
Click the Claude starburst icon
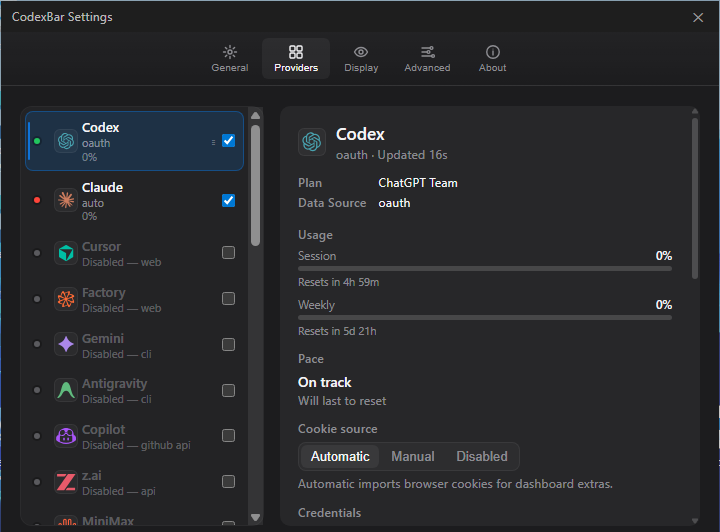[x=66, y=200]
